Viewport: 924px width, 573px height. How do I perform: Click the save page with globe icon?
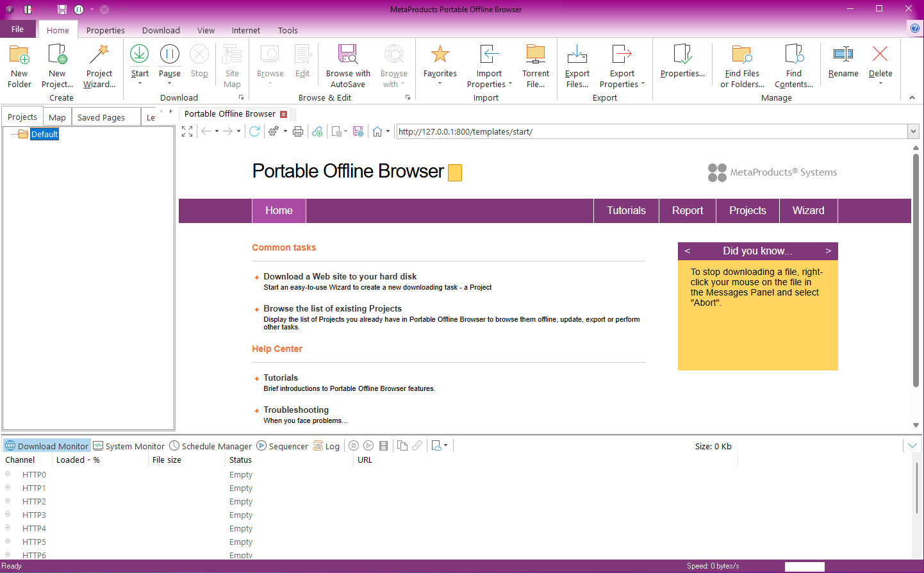pyautogui.click(x=358, y=131)
